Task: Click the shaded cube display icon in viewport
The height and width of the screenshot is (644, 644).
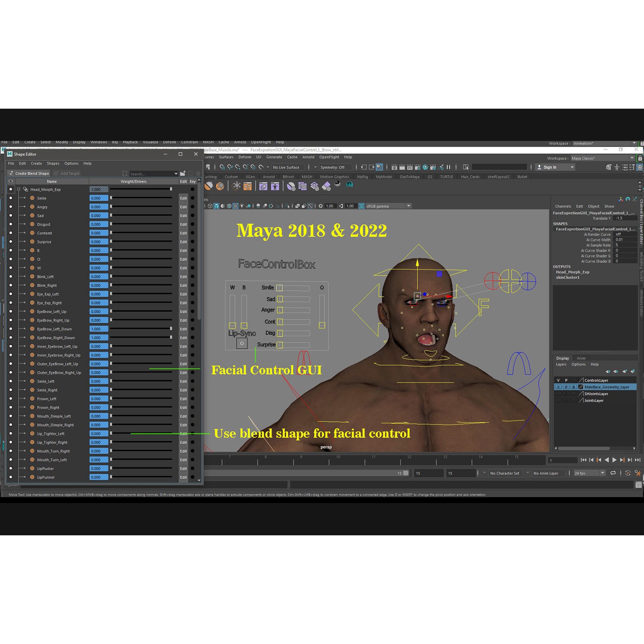Action: click(217, 206)
